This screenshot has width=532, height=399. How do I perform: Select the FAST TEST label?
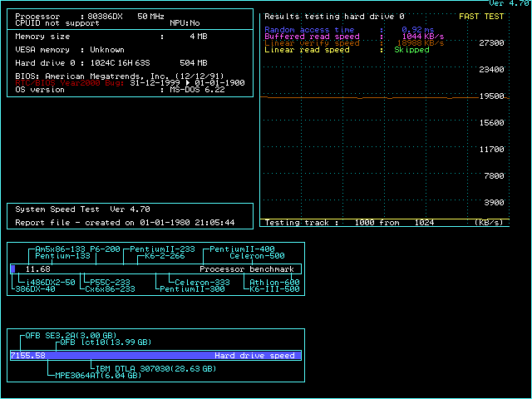[x=481, y=16]
